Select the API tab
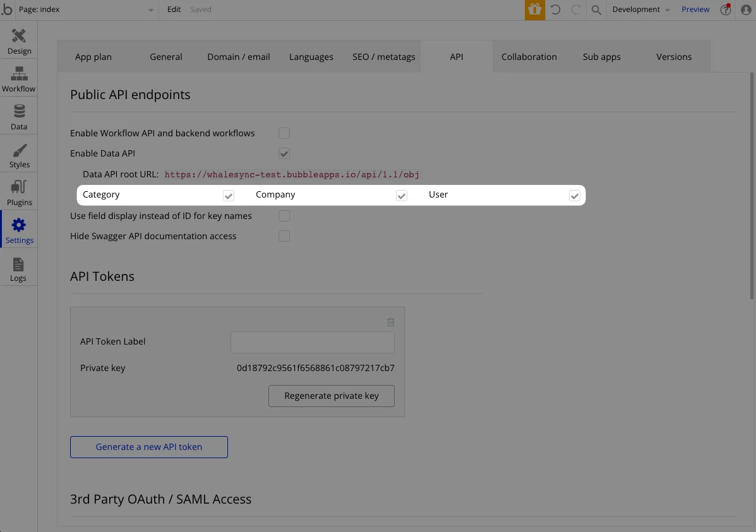The height and width of the screenshot is (532, 756). click(x=457, y=56)
